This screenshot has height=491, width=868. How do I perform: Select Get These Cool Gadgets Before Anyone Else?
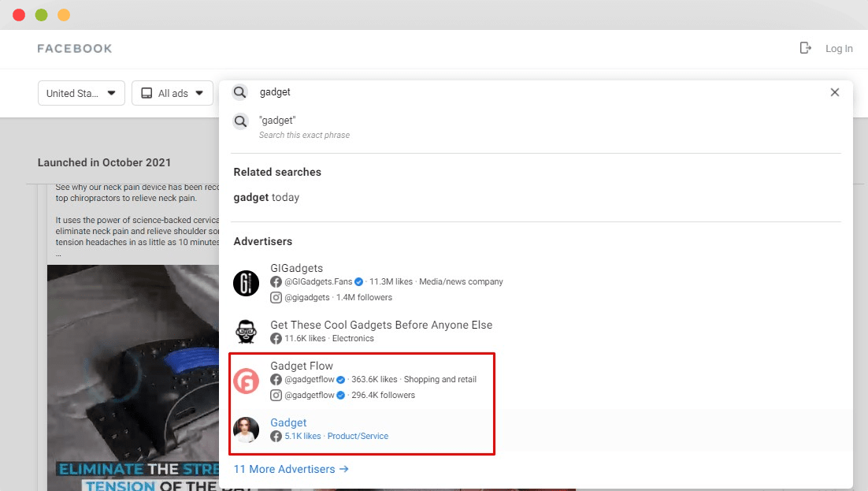click(381, 325)
